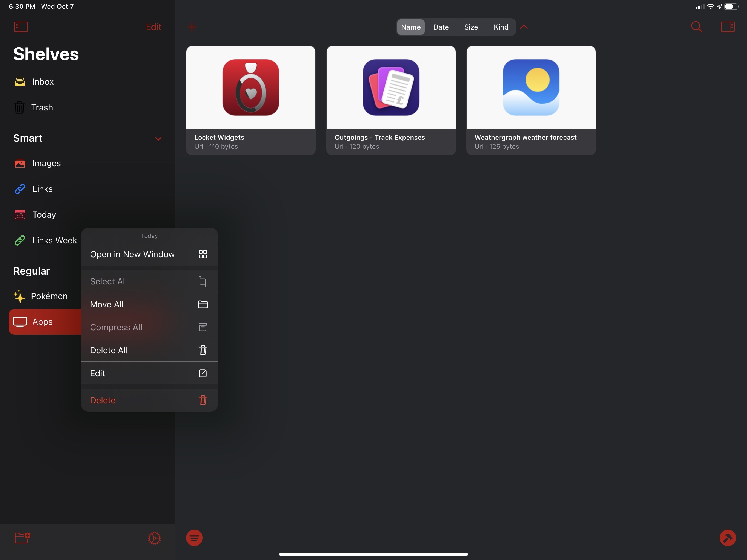Click the green Links Week chain icon
The image size is (747, 560).
[20, 240]
